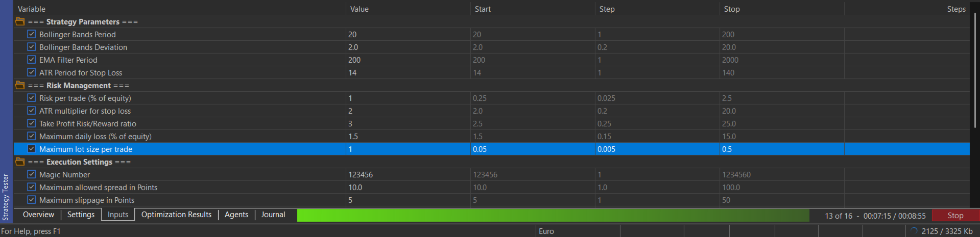The width and height of the screenshot is (980, 237).
Task: Click the Step column header
Action: click(657, 9)
